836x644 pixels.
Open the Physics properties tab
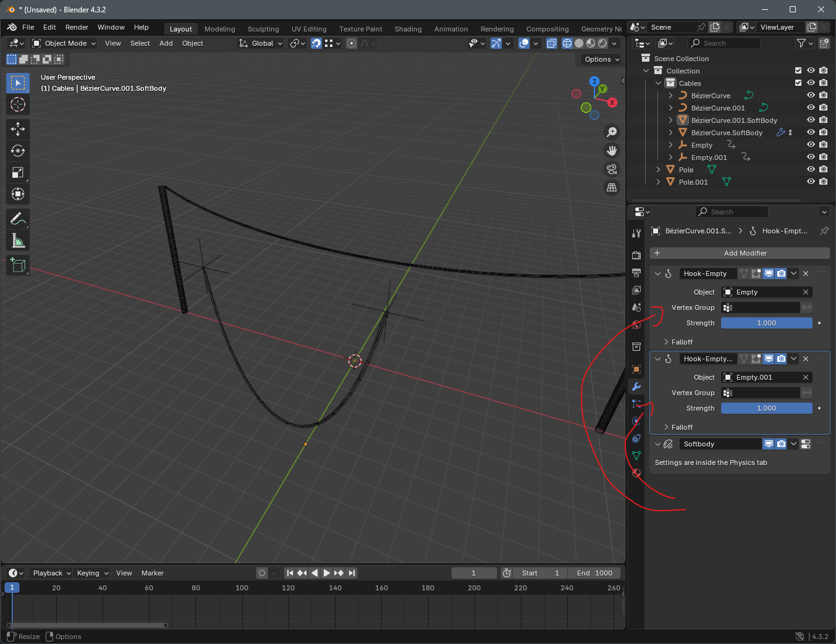(x=636, y=421)
